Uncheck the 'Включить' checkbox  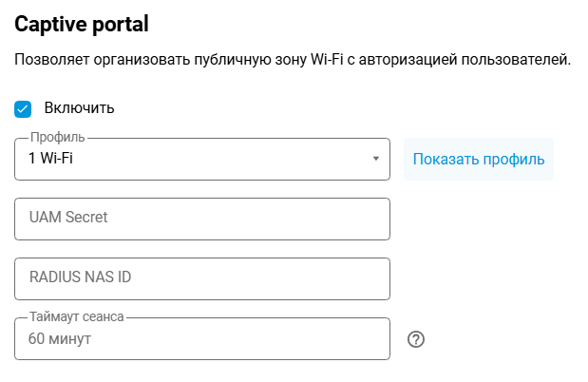(24, 108)
